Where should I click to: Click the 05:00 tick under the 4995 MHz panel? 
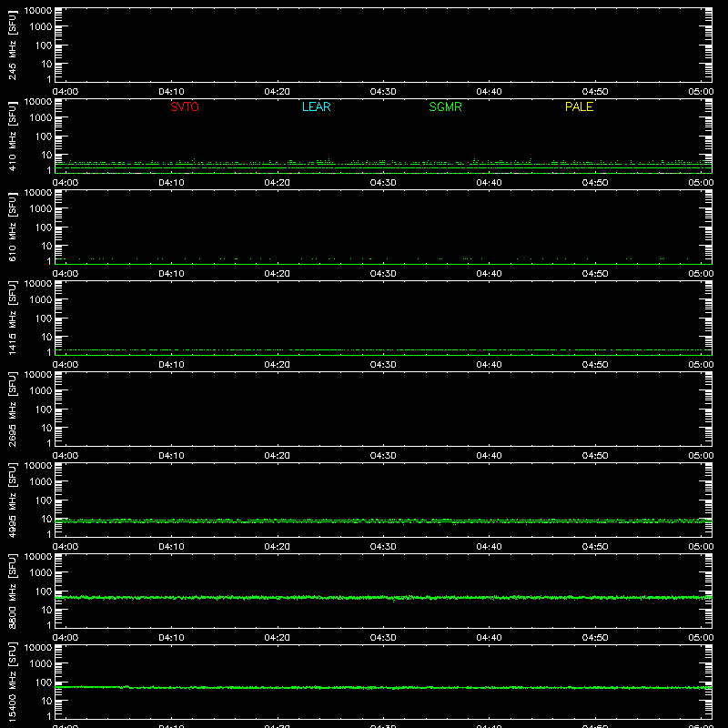[701, 547]
